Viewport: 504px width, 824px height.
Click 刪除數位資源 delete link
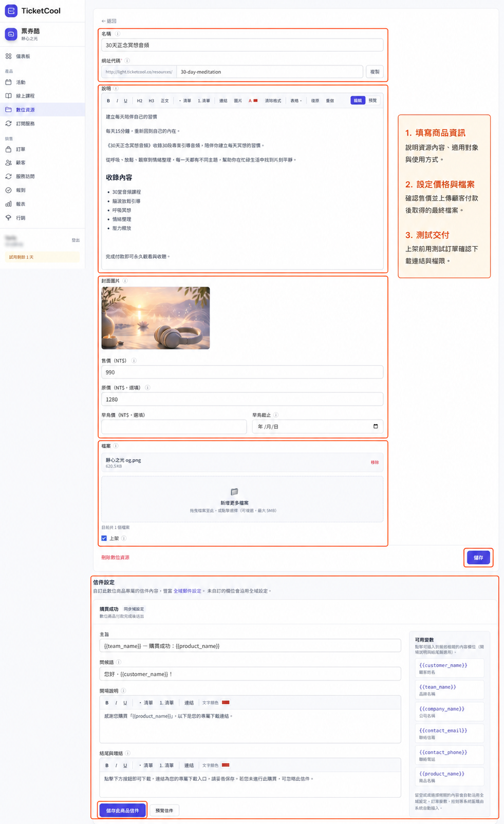[x=115, y=557]
